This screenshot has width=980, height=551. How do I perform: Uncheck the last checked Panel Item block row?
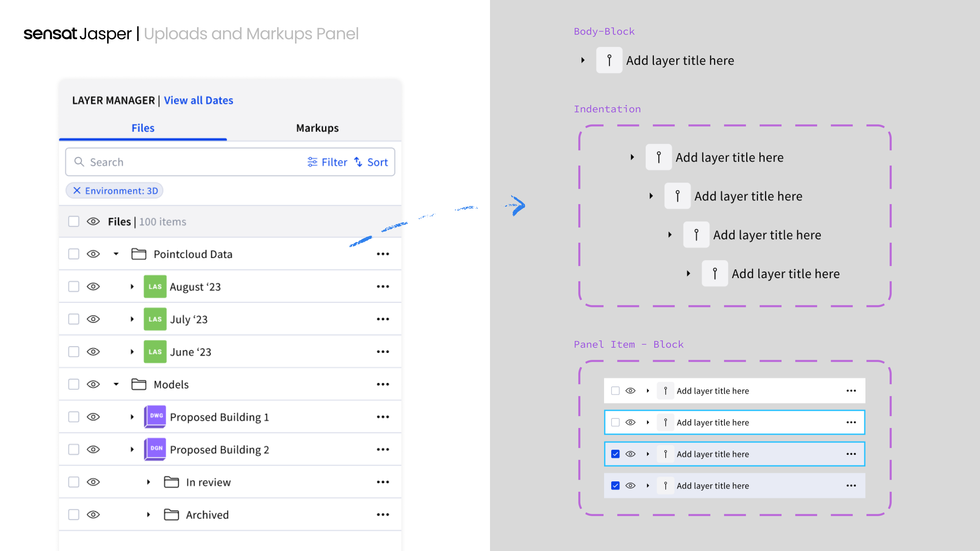point(615,486)
